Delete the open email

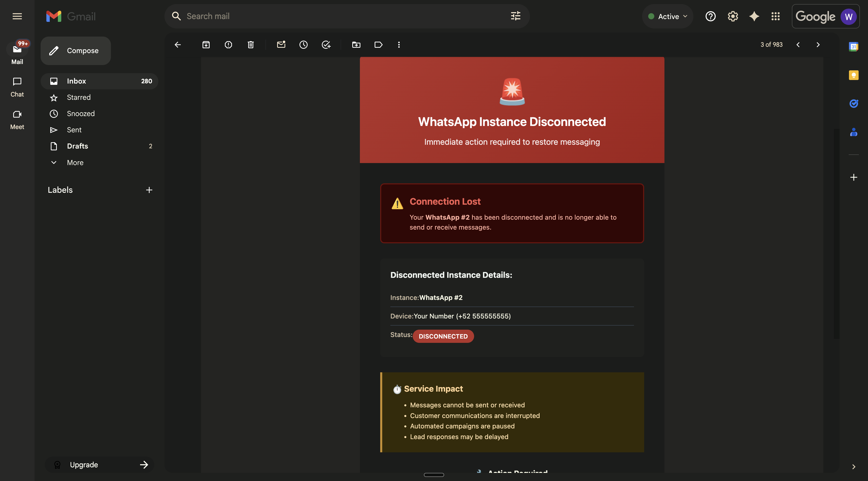251,44
